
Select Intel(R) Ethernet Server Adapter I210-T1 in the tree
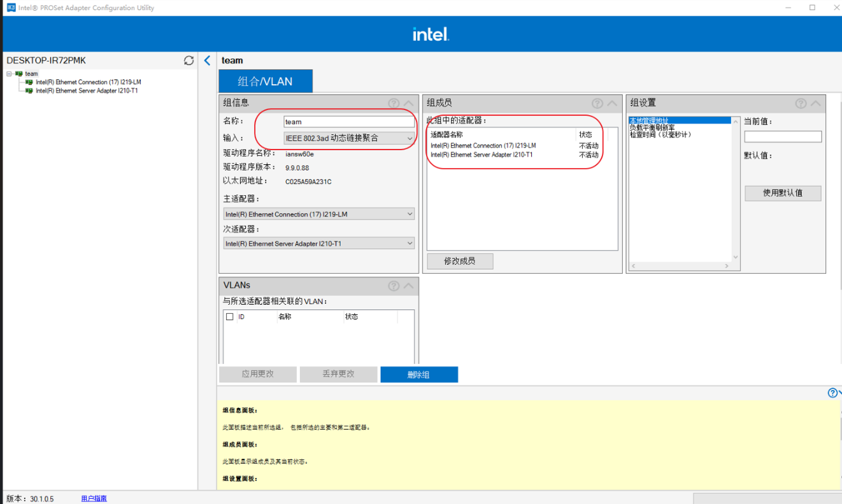(x=87, y=90)
